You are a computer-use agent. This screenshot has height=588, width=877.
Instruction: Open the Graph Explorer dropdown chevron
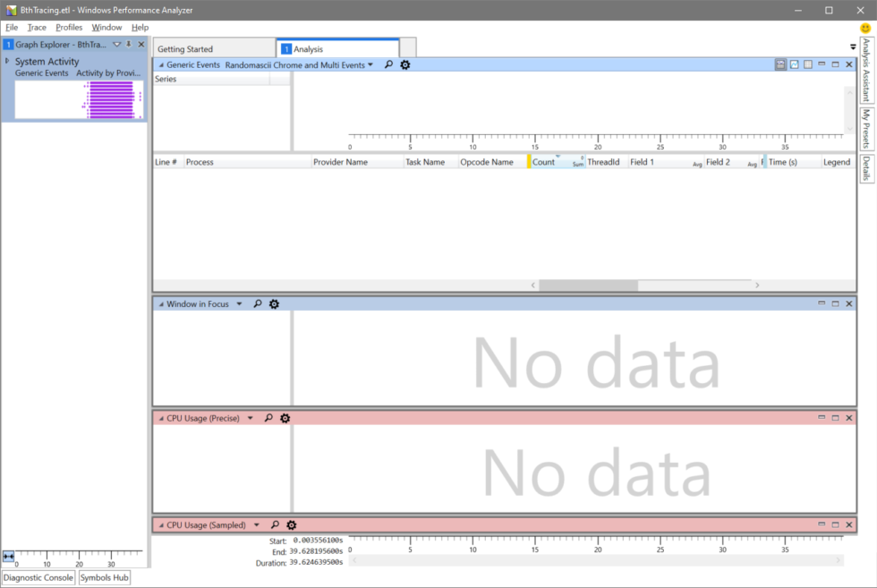pos(116,44)
